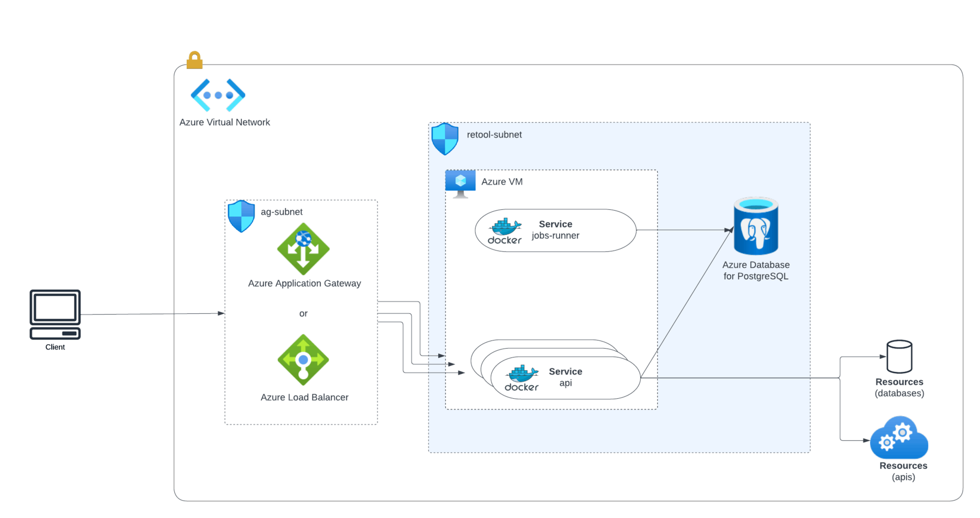This screenshot has height=518, width=980.
Task: Click the ag-subnet shield icon
Action: click(x=241, y=216)
